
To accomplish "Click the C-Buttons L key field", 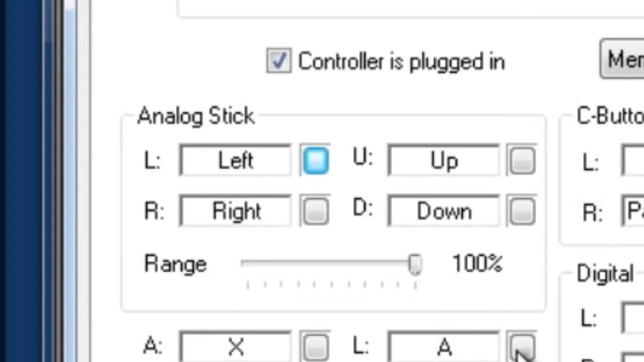I will 634,162.
